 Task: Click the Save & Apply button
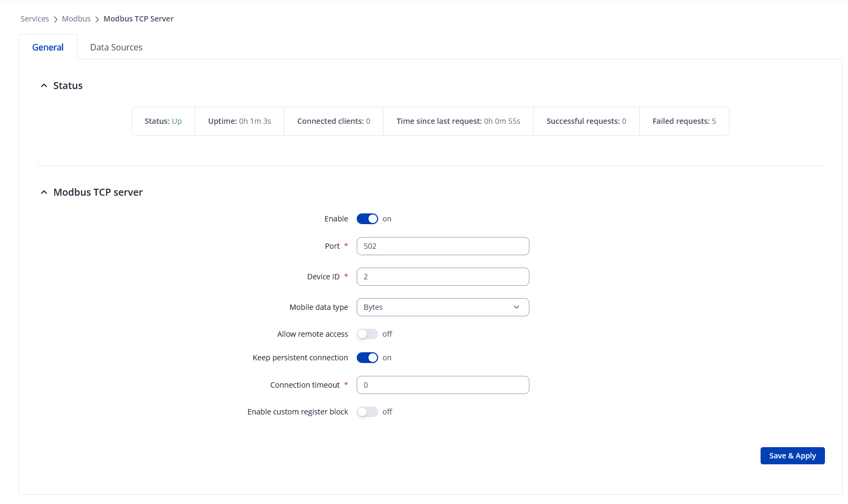(792, 456)
